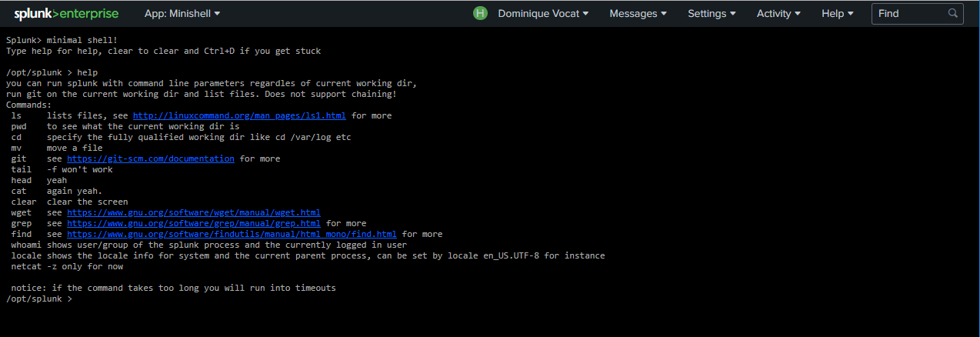The height and width of the screenshot is (337, 980).
Task: Click the green user avatar icon
Action: click(x=481, y=13)
